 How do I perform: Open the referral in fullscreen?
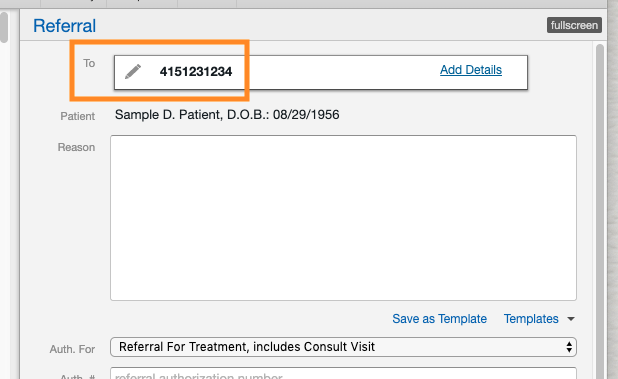[574, 25]
